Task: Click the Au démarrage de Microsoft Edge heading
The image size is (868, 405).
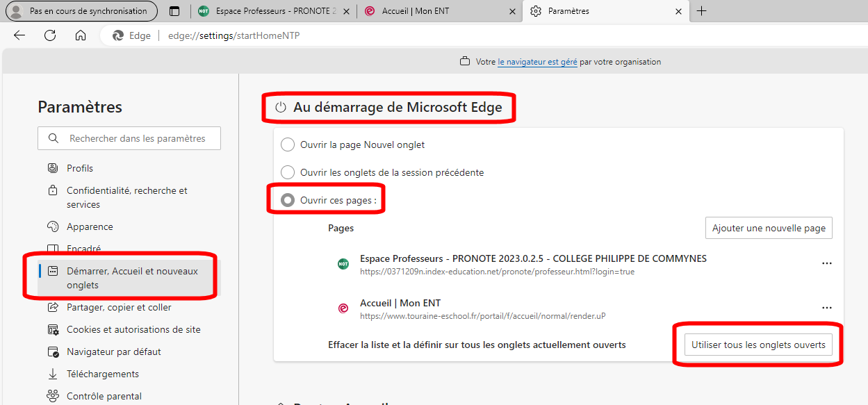Action: 398,107
